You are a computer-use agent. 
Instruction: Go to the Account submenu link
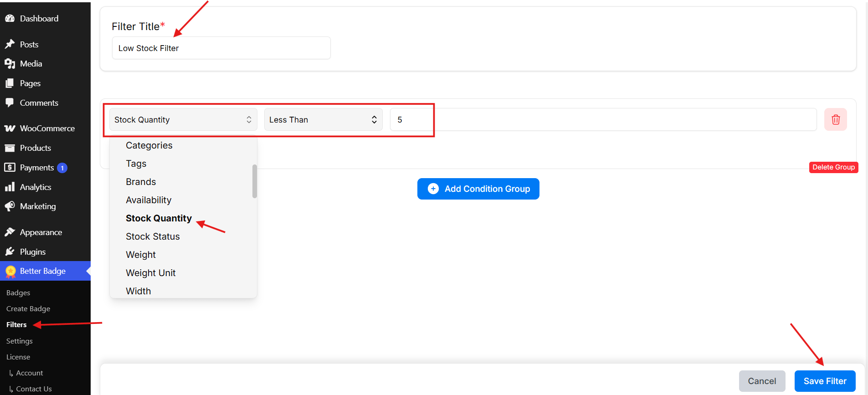pyautogui.click(x=30, y=373)
